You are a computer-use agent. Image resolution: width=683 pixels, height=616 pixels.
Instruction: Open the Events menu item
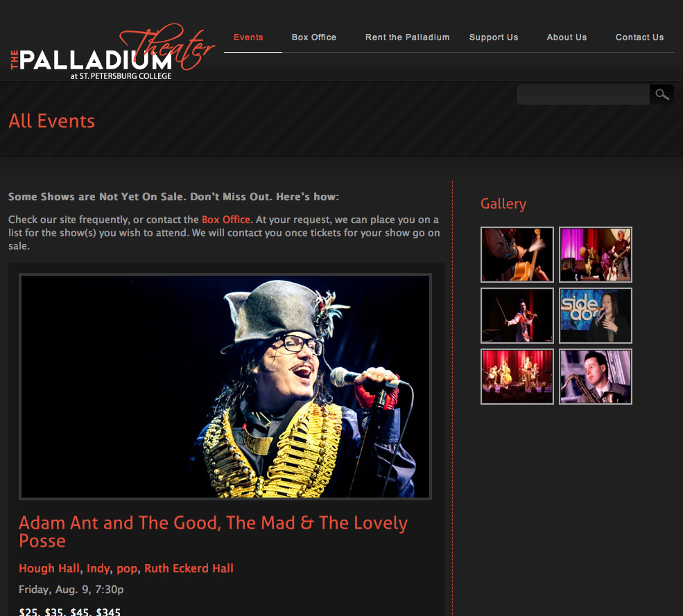tap(248, 37)
